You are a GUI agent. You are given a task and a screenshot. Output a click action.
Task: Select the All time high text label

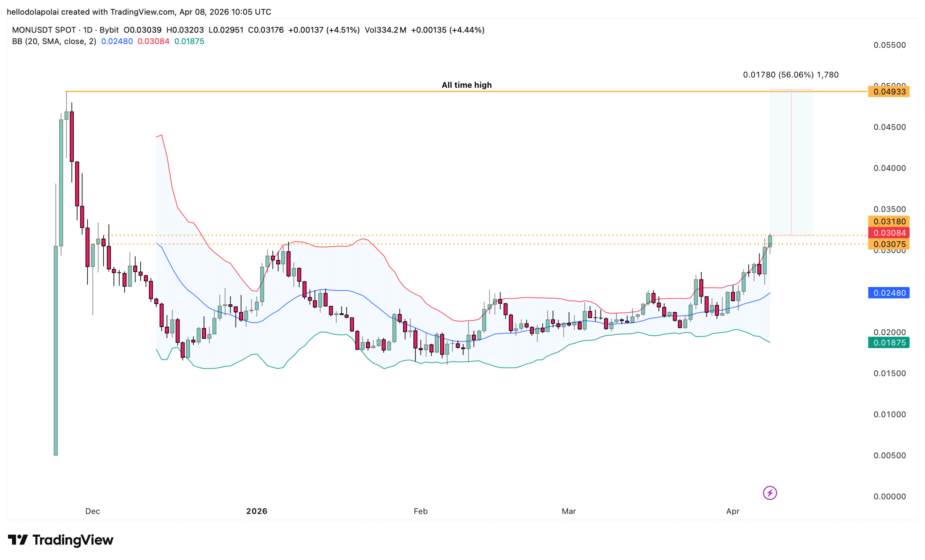(x=466, y=85)
